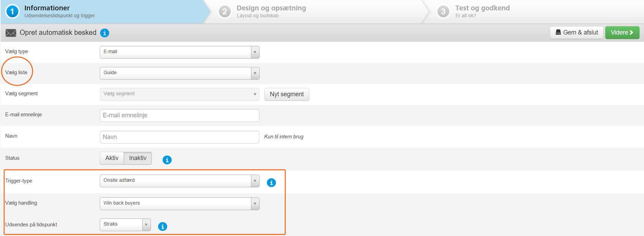
Task: Set status to Aktiv
Action: pyautogui.click(x=112, y=158)
